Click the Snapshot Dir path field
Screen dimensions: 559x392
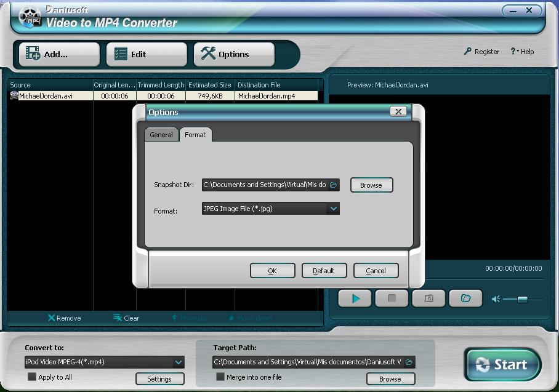click(x=270, y=185)
